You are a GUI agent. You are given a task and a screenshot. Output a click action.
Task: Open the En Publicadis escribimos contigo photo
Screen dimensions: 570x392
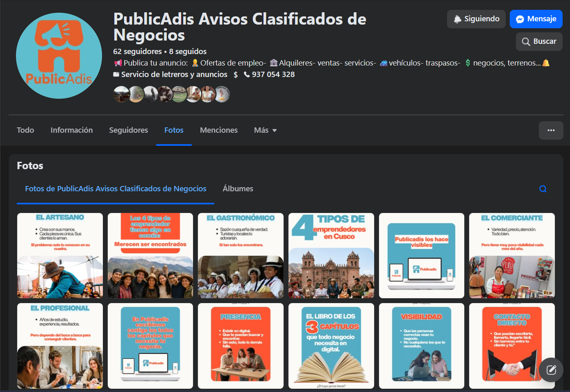150,346
